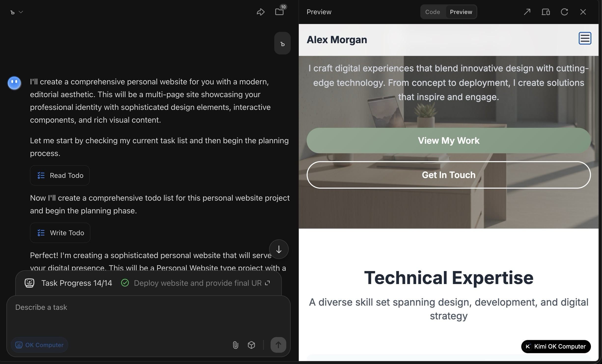Image resolution: width=602 pixels, height=364 pixels.
Task: Toggle responsive device view icon
Action: (546, 12)
